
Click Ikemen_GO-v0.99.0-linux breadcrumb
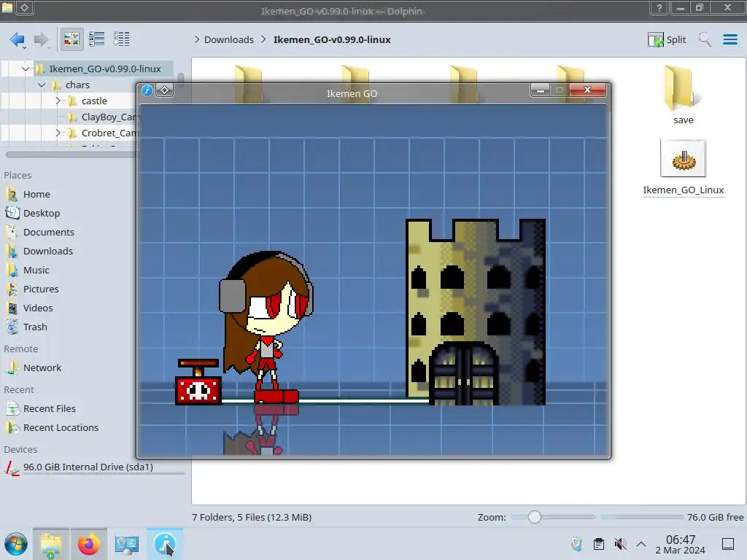[332, 39]
